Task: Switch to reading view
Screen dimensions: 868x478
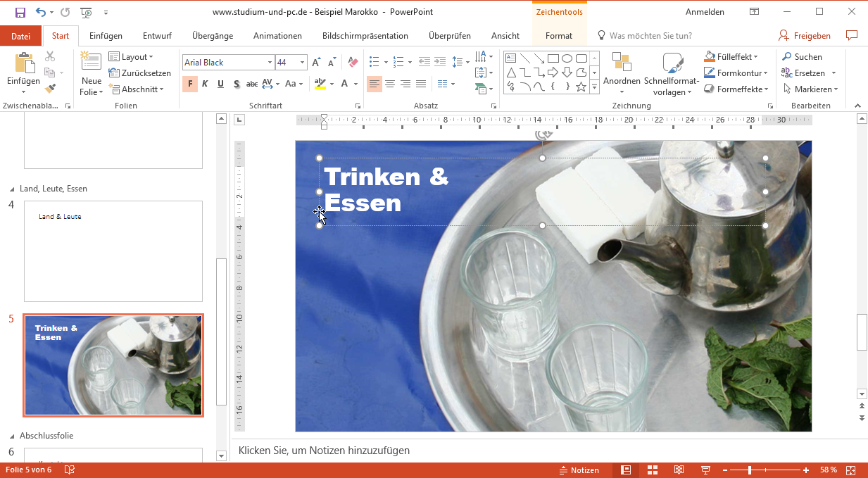Action: tap(679, 470)
